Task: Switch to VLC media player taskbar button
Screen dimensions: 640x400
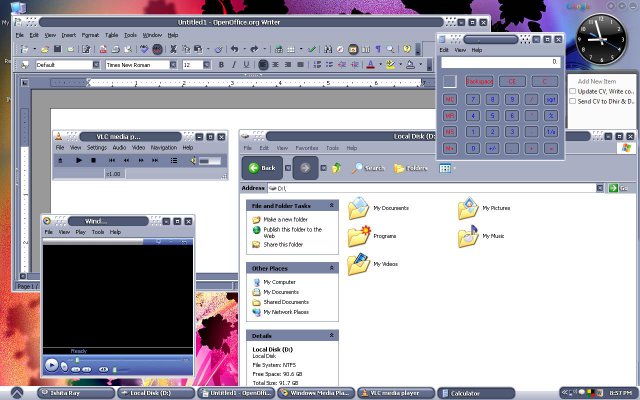Action: point(396,393)
